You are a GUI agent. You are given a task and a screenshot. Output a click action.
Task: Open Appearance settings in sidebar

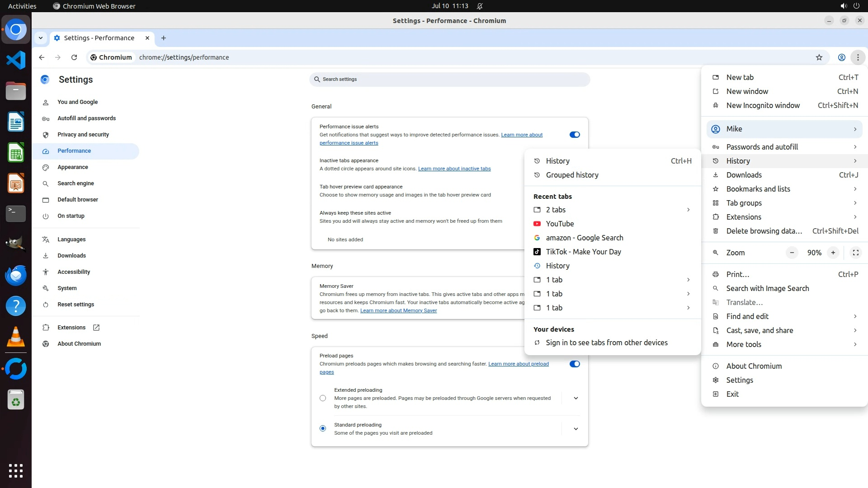coord(73,167)
